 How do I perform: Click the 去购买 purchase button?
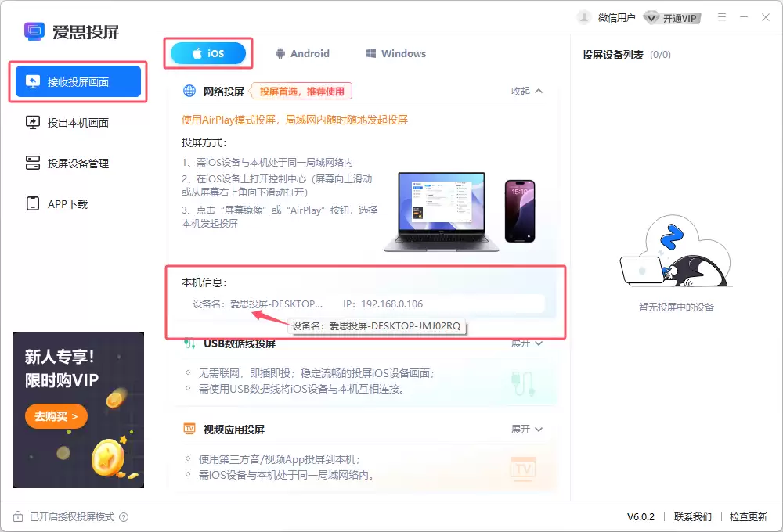[56, 416]
